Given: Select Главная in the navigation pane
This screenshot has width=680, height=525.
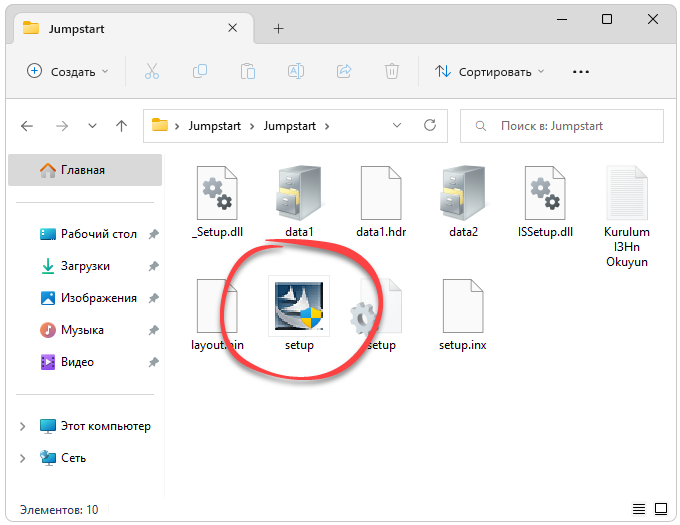Looking at the screenshot, I should [85, 170].
